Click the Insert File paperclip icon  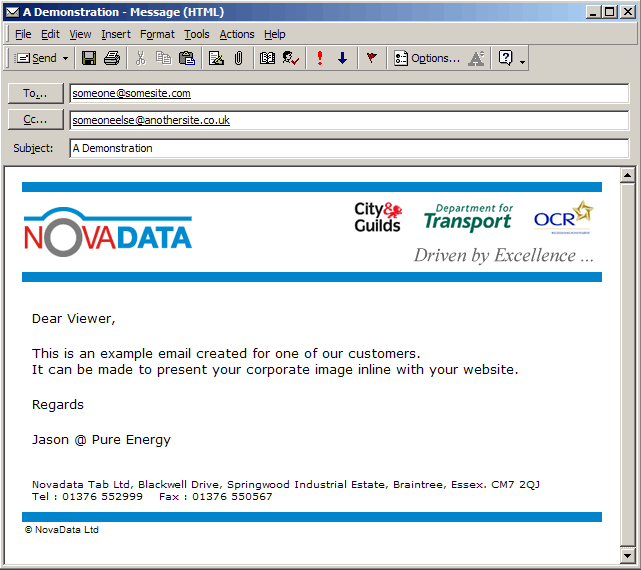click(x=238, y=58)
